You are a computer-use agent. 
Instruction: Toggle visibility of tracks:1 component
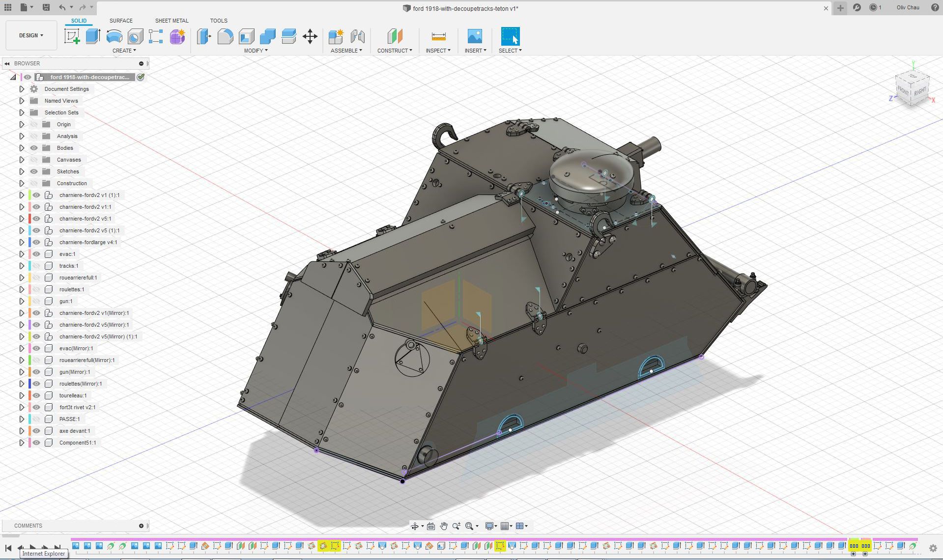click(36, 266)
